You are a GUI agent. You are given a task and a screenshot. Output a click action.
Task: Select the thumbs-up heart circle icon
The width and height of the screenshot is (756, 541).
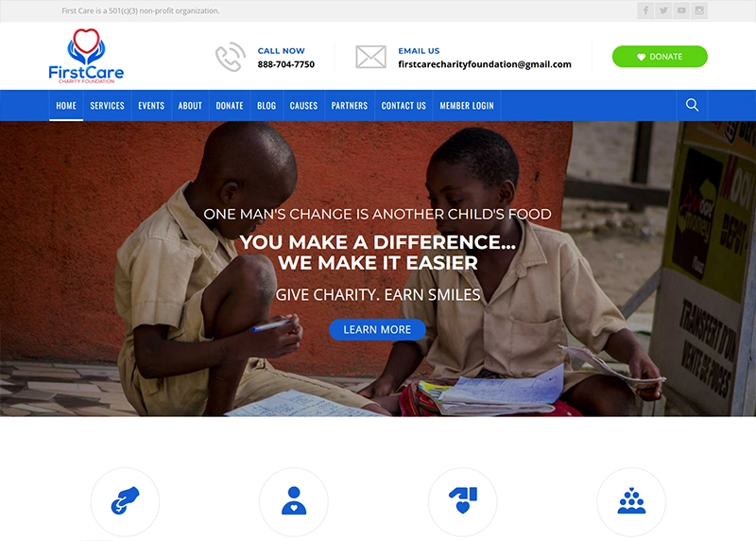pos(462,501)
